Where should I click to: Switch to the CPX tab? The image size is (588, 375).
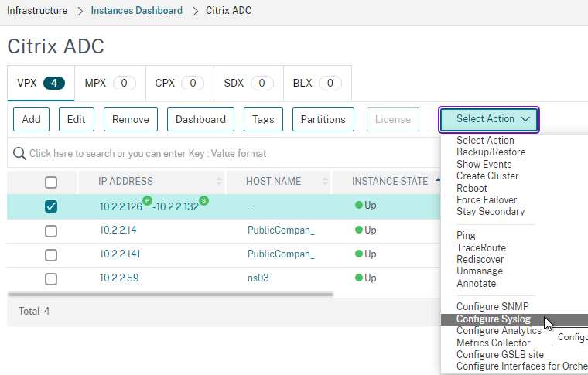click(179, 83)
